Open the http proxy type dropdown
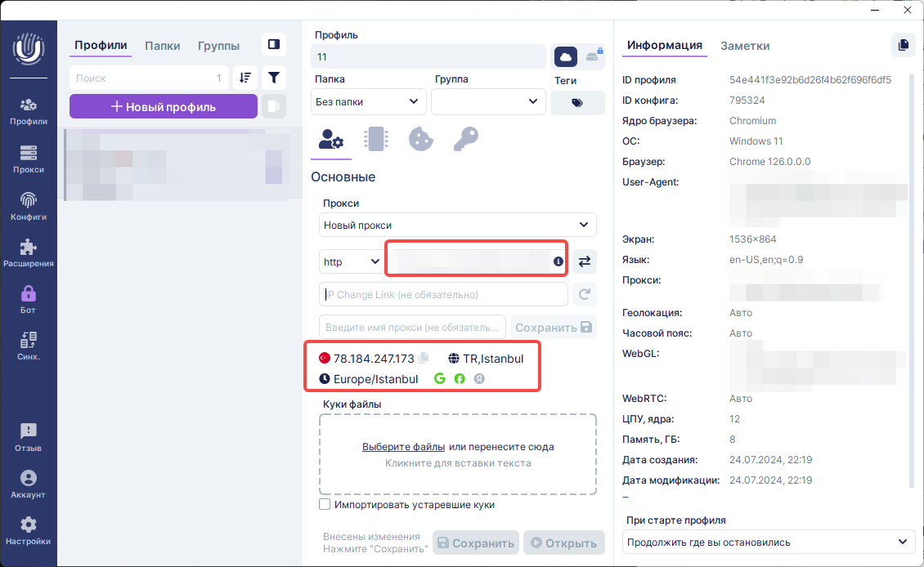 tap(351, 262)
